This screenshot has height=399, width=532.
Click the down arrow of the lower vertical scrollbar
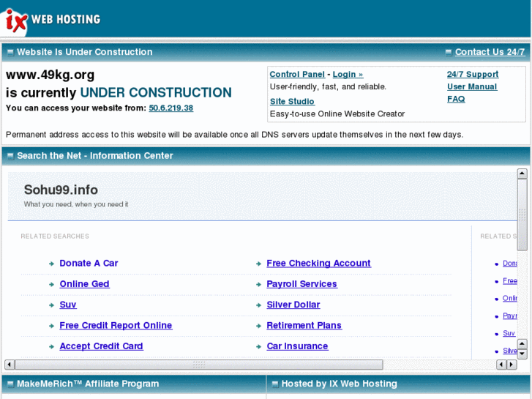522,354
